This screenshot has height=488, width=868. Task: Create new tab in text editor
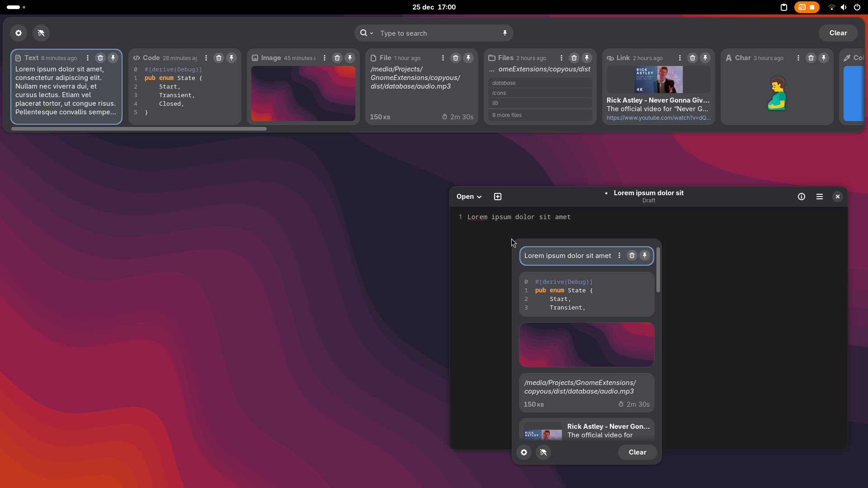tap(498, 197)
